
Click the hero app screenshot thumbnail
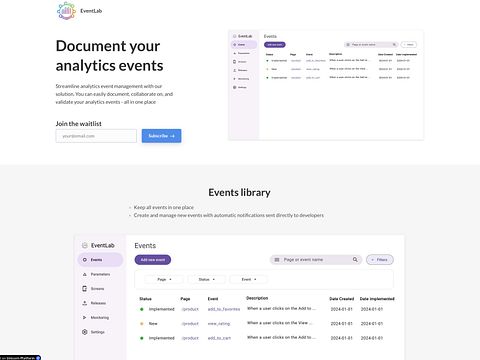pyautogui.click(x=326, y=85)
